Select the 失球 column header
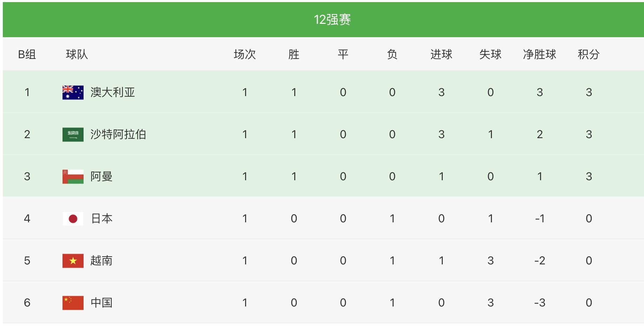Viewport: 644px width, 331px height. coord(490,54)
